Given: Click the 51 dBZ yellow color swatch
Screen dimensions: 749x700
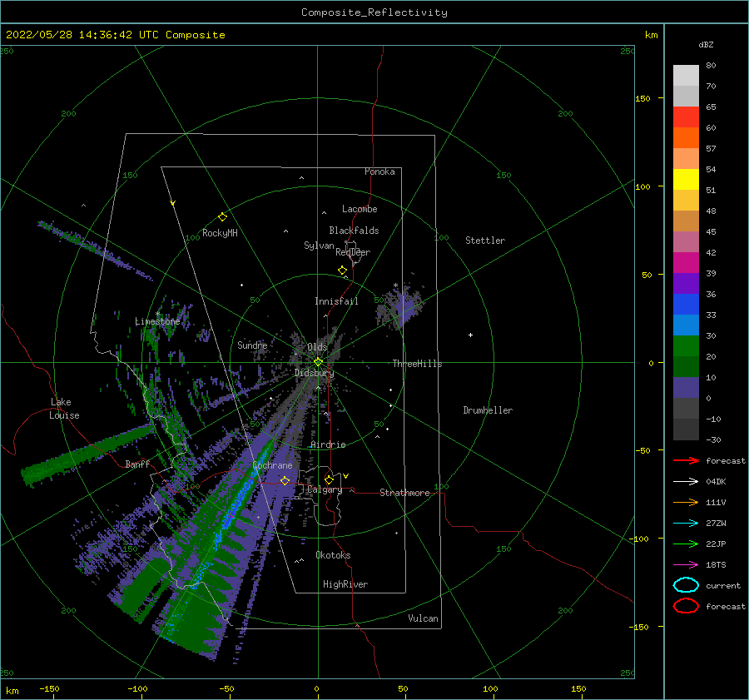Looking at the screenshot, I should tap(686, 179).
